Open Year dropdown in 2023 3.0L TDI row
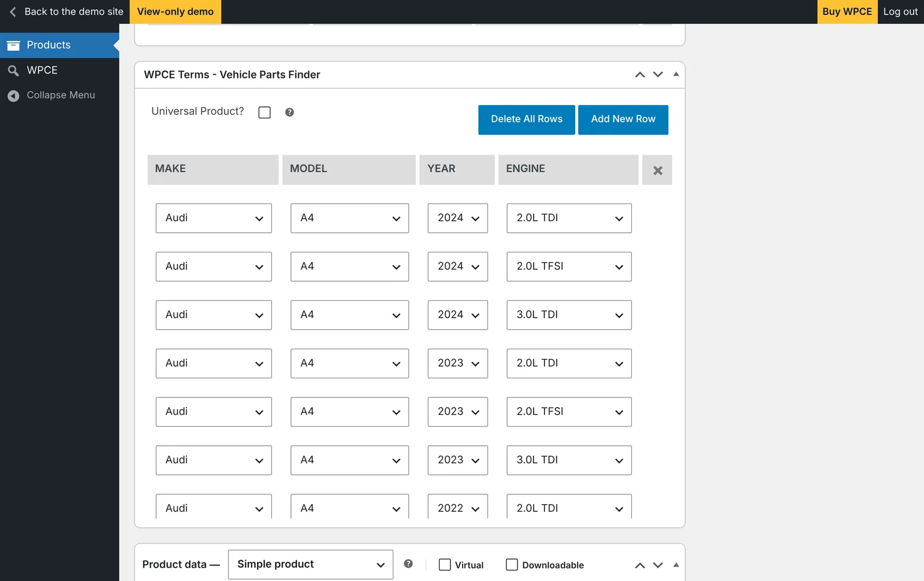 (457, 460)
